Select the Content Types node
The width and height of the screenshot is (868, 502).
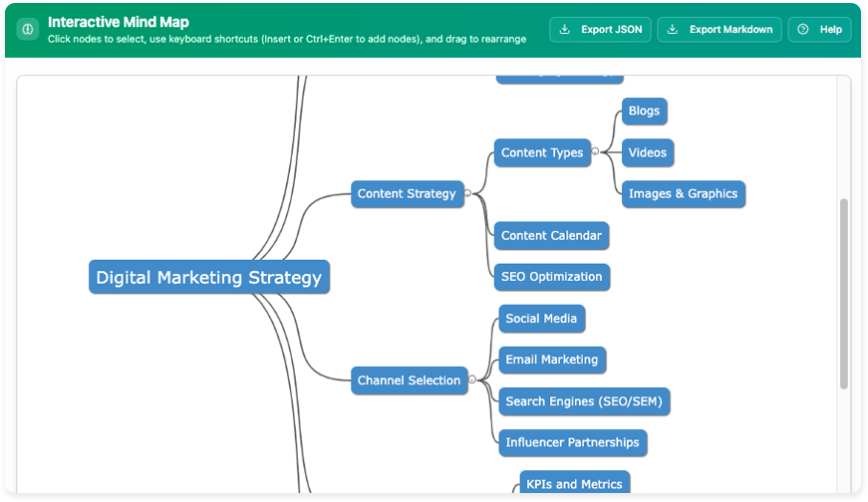coord(542,152)
